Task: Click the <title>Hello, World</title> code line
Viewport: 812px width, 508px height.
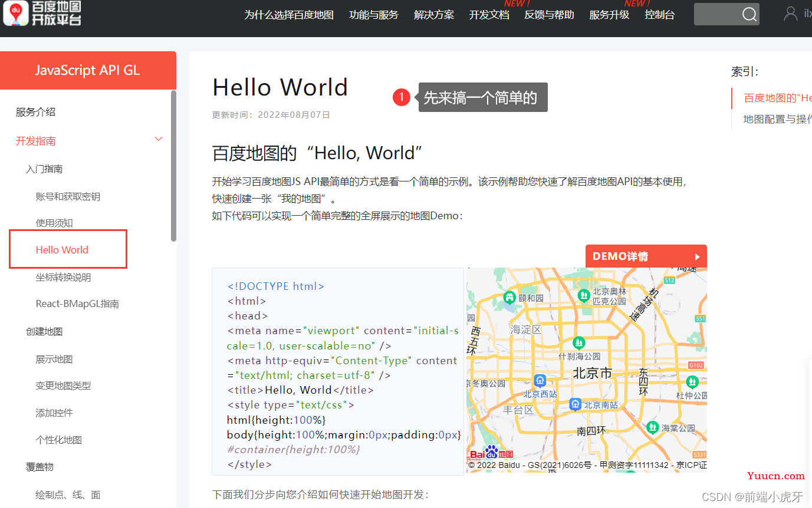Action: [300, 390]
